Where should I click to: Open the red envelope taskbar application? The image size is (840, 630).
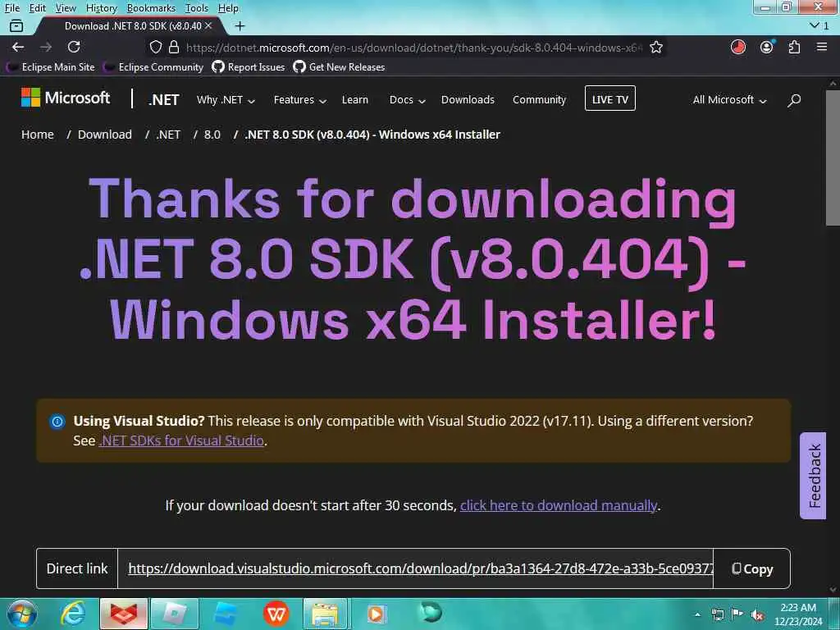(124, 614)
